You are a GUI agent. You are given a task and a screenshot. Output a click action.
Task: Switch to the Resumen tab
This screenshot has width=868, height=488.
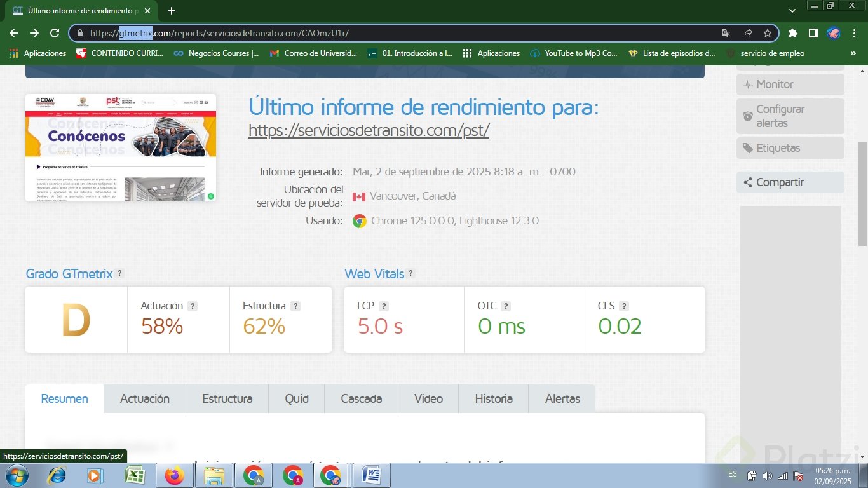point(64,399)
